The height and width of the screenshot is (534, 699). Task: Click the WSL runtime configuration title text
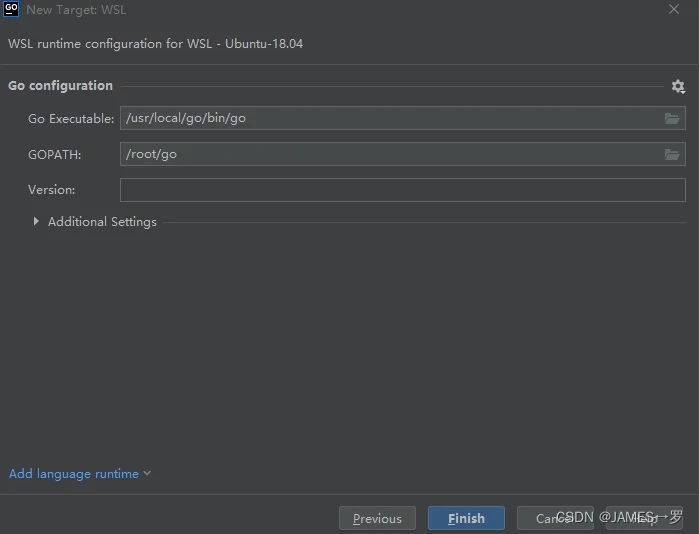click(x=155, y=44)
